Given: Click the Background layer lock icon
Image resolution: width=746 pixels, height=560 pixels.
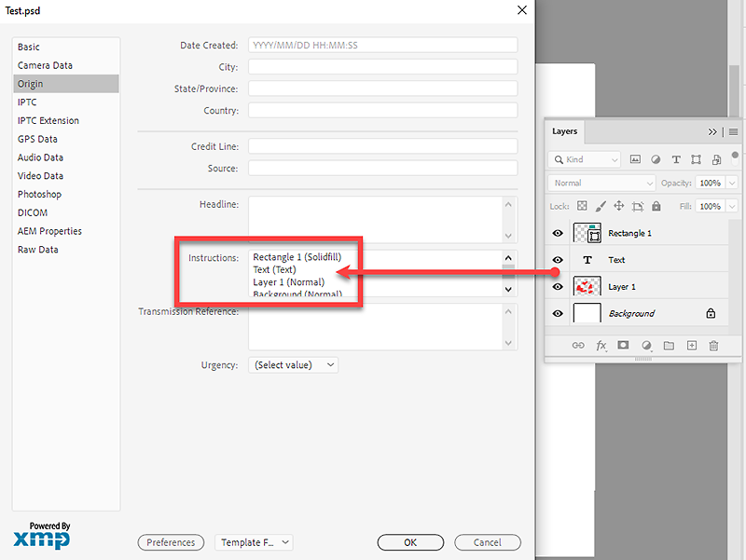Looking at the screenshot, I should [x=711, y=313].
